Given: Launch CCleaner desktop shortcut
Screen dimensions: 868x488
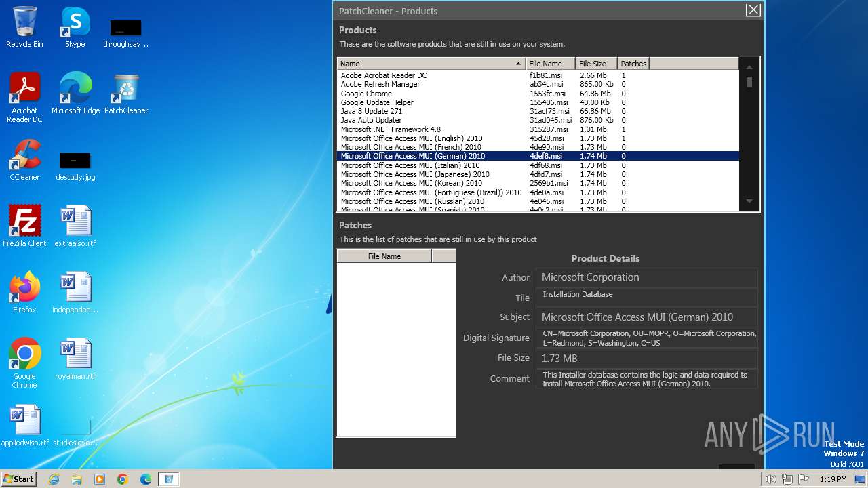Looking at the screenshot, I should (x=24, y=160).
